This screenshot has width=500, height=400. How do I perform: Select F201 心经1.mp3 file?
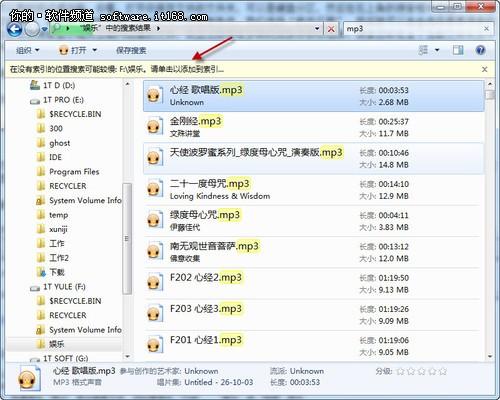click(313, 346)
